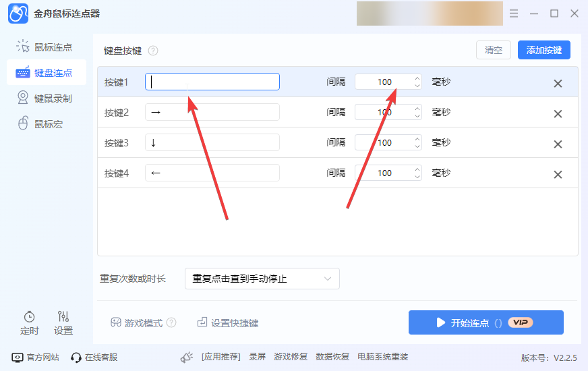Viewport: 588px width, 371px height.
Task: Decrease the 按键4 interval with the down arrow
Action: click(417, 177)
